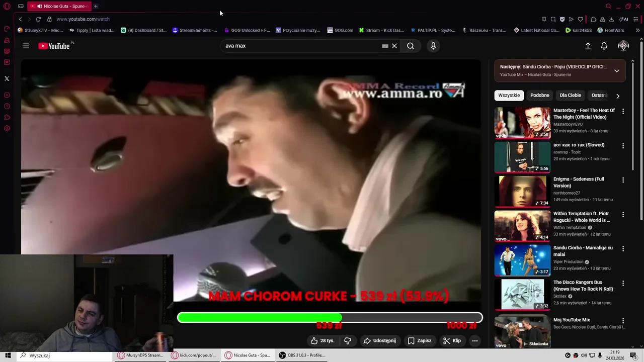Open the sidebar history clock icon

(x=7, y=106)
